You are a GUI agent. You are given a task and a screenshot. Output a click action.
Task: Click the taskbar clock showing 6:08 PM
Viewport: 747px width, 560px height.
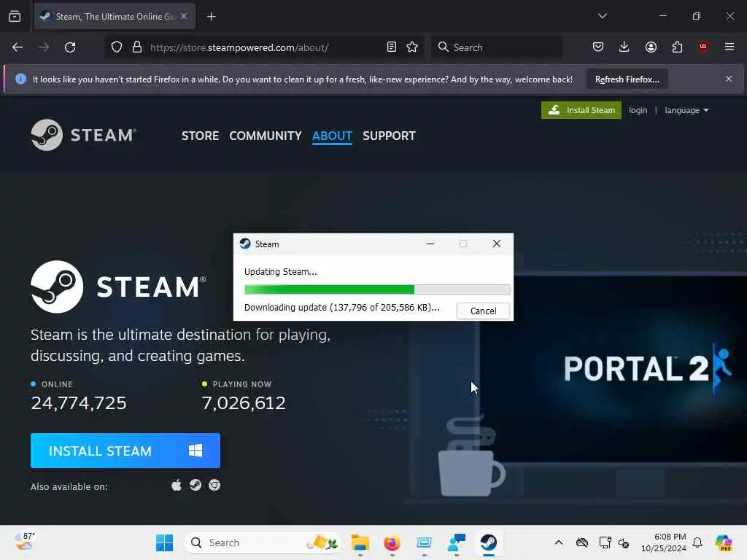tap(664, 542)
